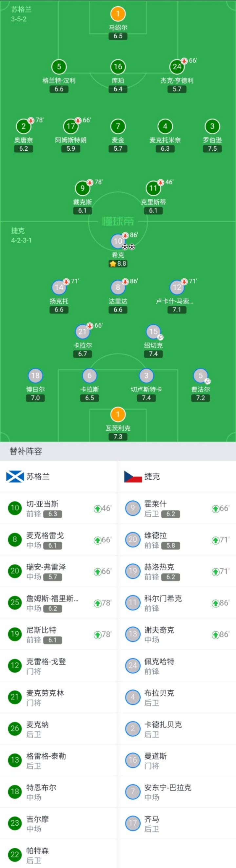Tap Scotland goalkeeper 马绍尔 number badge
This screenshot has height=868, width=236.
[x=118, y=14]
